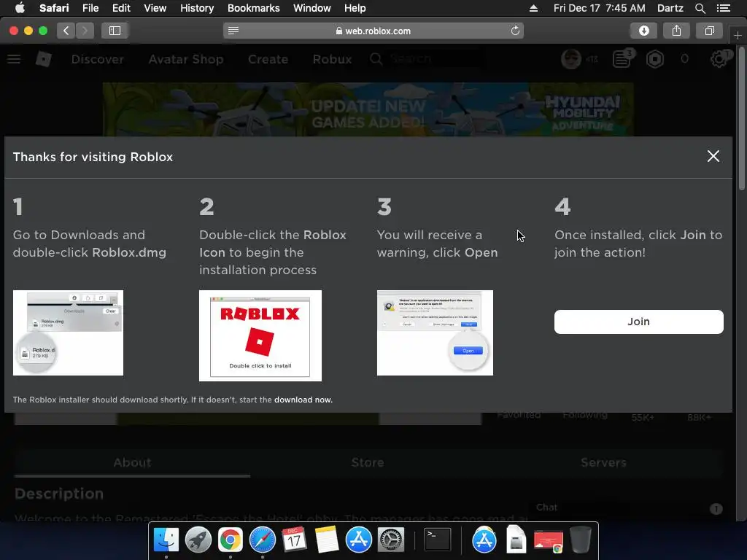747x560 pixels.
Task: Open Reader view icon in address bar
Action: (233, 31)
